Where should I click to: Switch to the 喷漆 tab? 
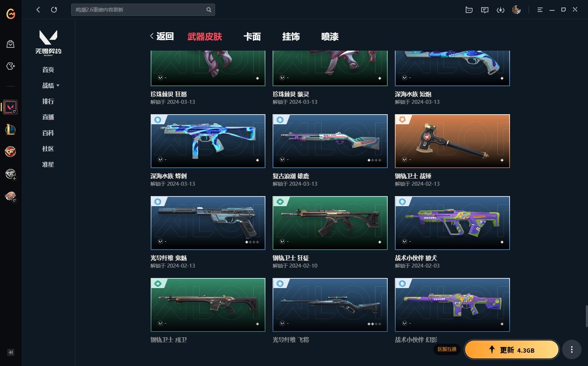330,37
